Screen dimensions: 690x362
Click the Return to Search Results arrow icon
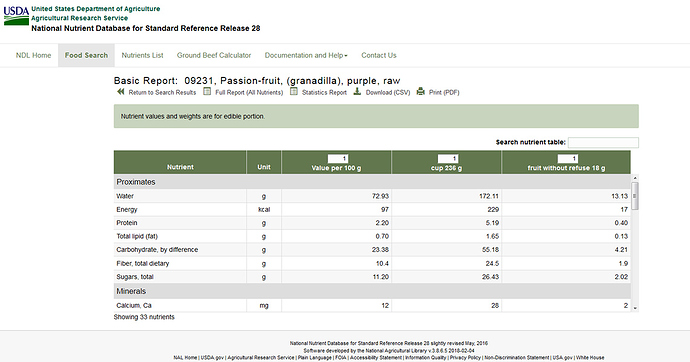coord(121,91)
